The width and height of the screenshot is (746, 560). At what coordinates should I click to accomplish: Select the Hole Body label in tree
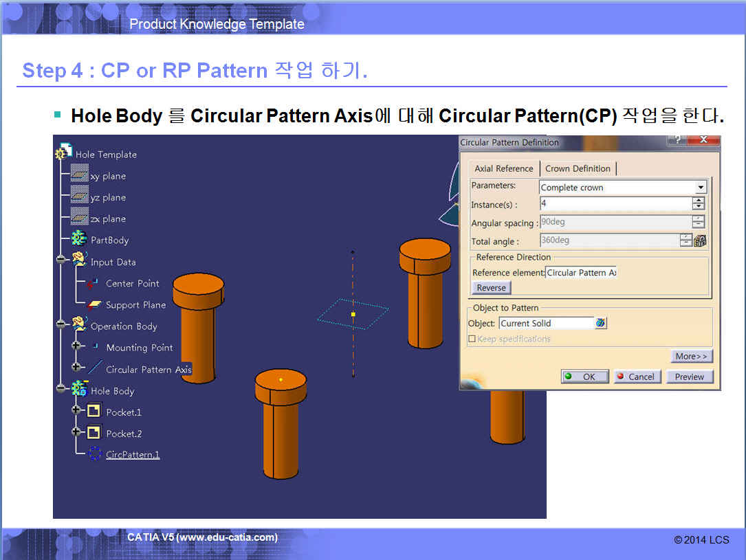coord(113,391)
